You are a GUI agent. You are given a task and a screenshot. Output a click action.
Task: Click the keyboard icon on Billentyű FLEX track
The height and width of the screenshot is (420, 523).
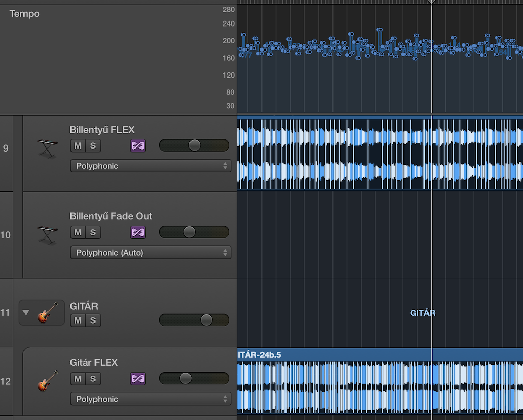(47, 148)
